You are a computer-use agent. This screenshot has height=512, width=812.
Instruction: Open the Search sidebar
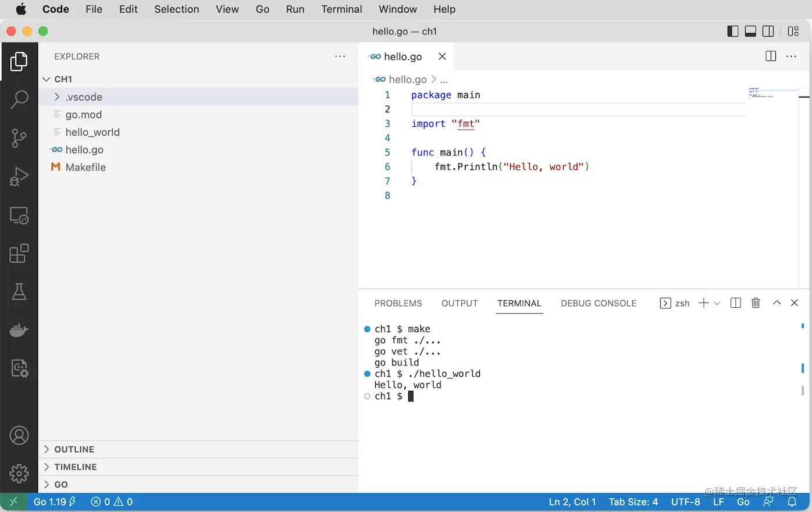point(19,99)
